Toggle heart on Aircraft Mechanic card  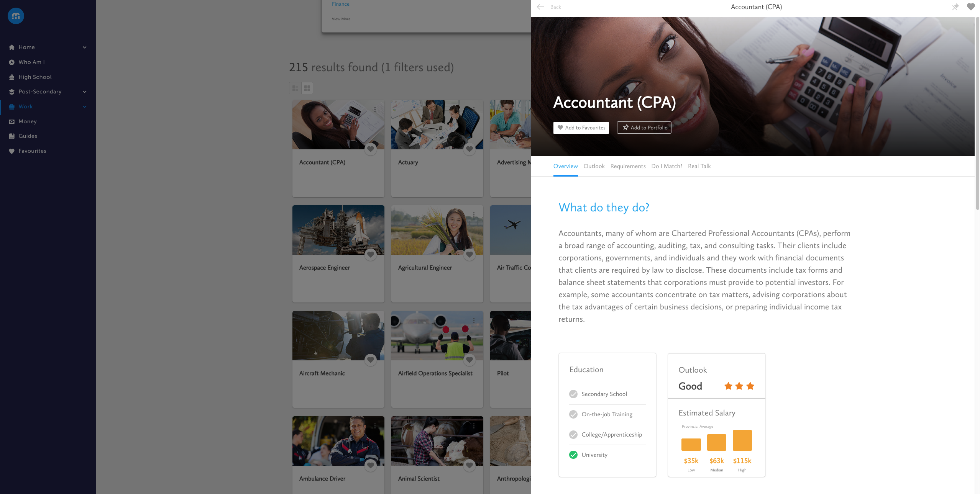(x=370, y=360)
